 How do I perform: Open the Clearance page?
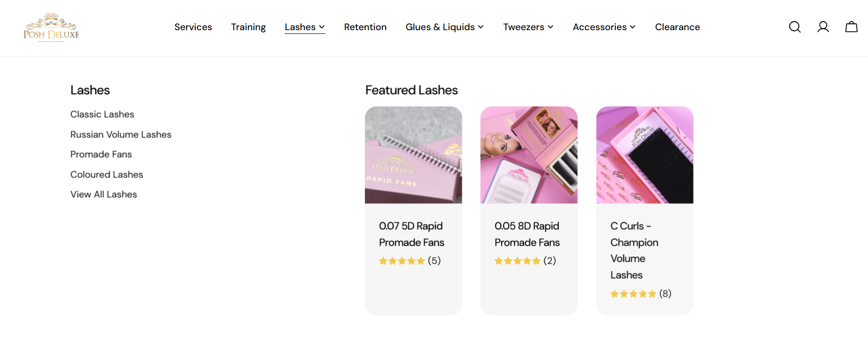point(678,27)
